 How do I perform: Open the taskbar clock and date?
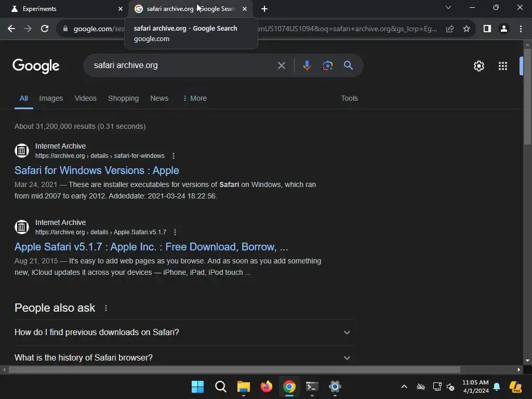coord(476,387)
